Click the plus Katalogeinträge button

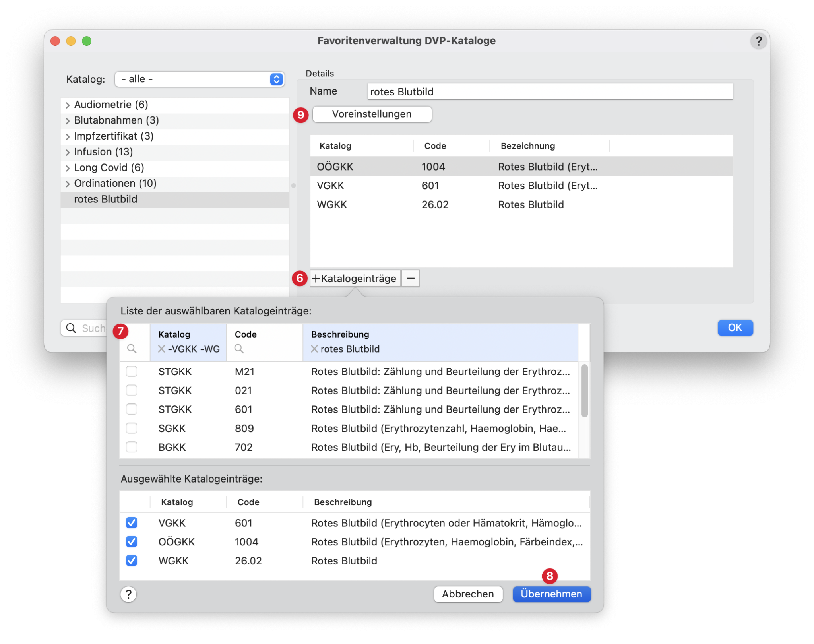(355, 278)
